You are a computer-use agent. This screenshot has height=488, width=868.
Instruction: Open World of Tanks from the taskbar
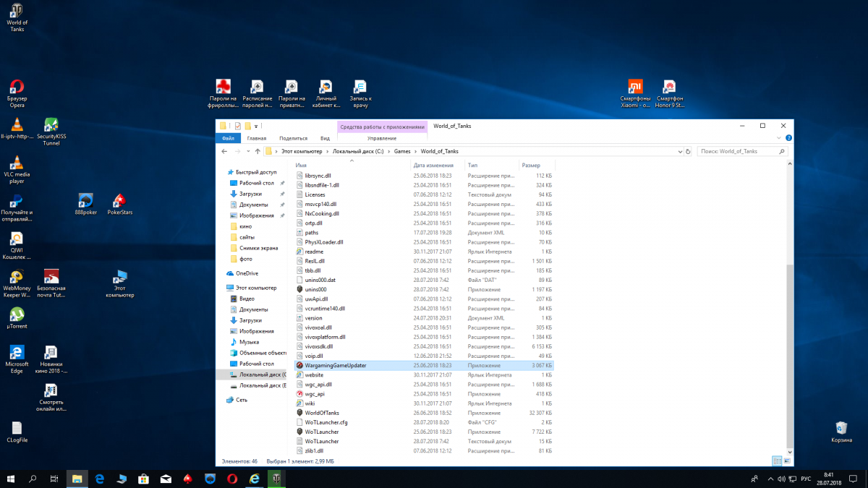click(276, 479)
